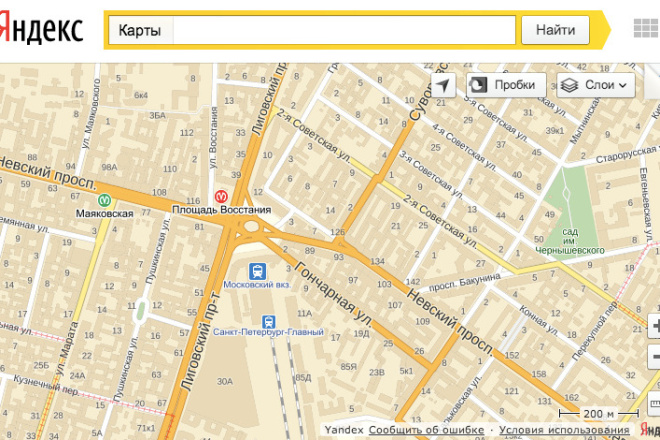Zoom out with the minus button
660x440 pixels.
tap(654, 356)
